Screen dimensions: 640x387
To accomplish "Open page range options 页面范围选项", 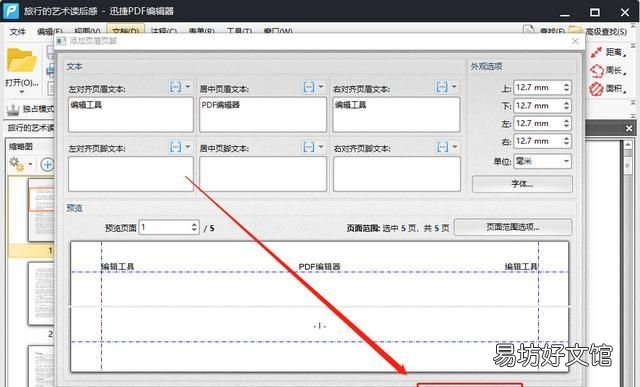I will tap(513, 227).
